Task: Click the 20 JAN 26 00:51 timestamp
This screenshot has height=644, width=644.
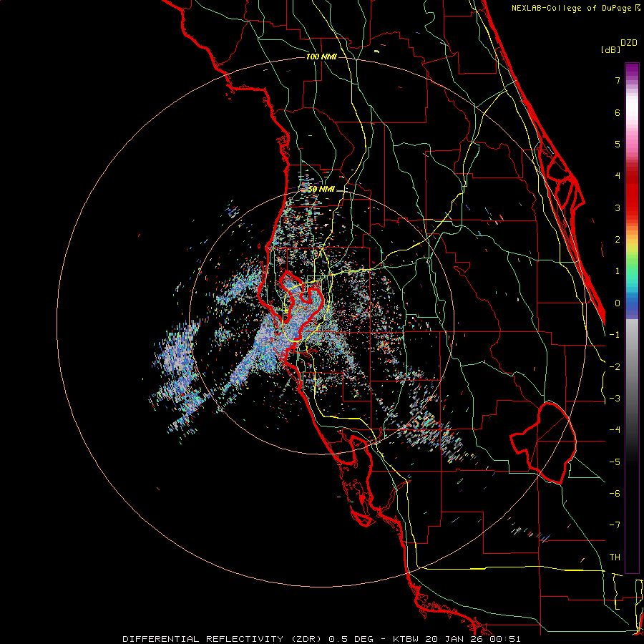Action: click(473, 639)
